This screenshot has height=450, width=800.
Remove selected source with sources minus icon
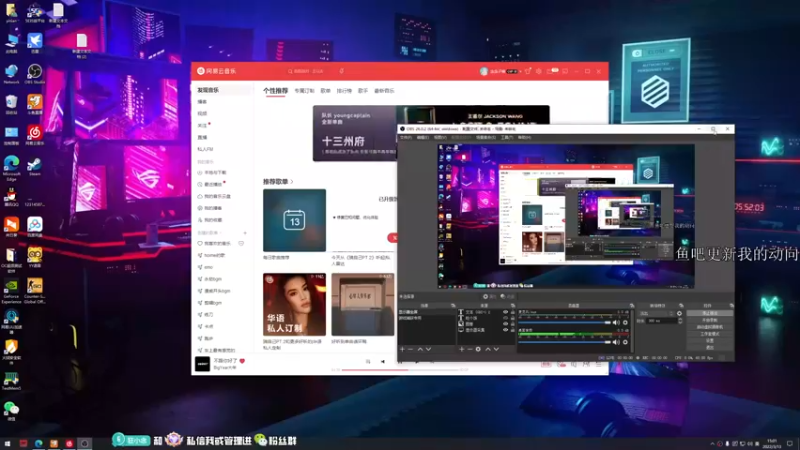coord(470,349)
